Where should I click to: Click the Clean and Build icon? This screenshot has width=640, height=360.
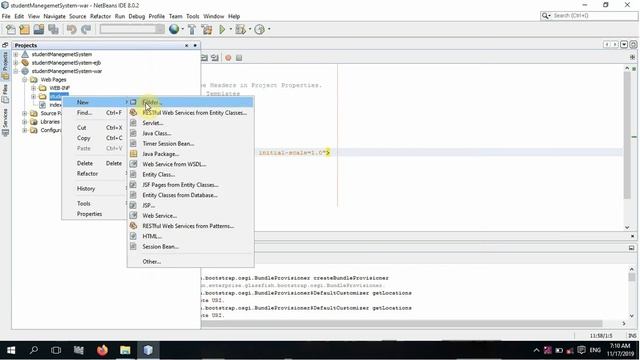[207, 29]
